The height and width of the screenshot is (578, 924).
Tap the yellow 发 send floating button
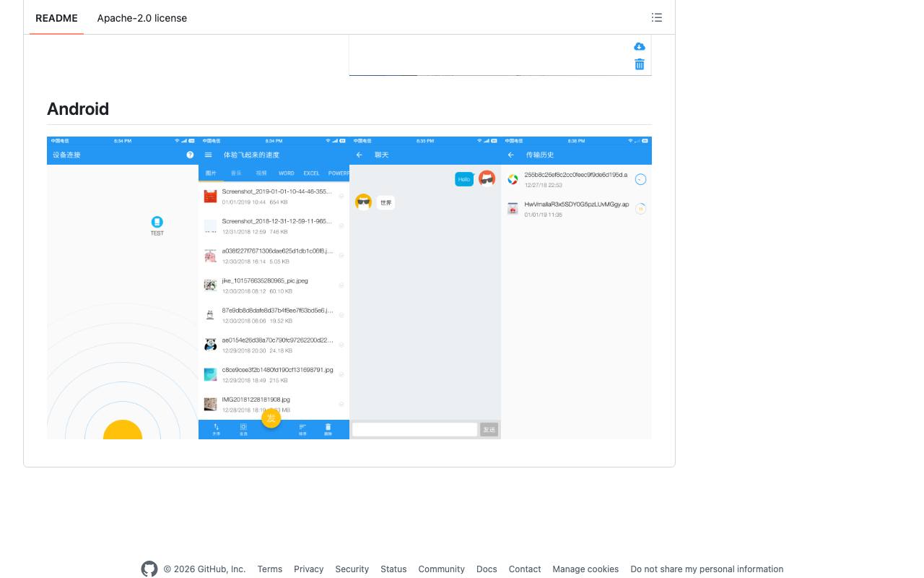(x=271, y=418)
